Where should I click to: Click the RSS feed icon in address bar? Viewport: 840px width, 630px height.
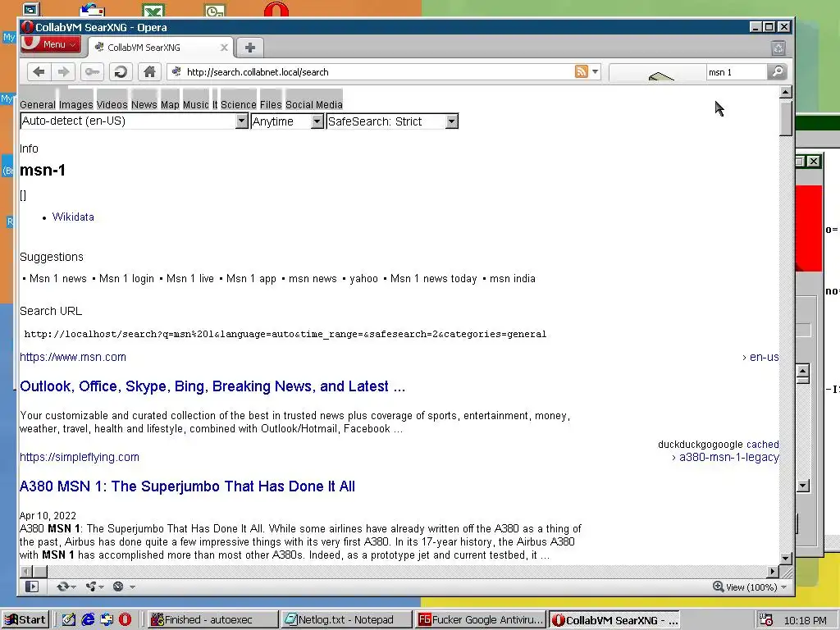coord(582,71)
